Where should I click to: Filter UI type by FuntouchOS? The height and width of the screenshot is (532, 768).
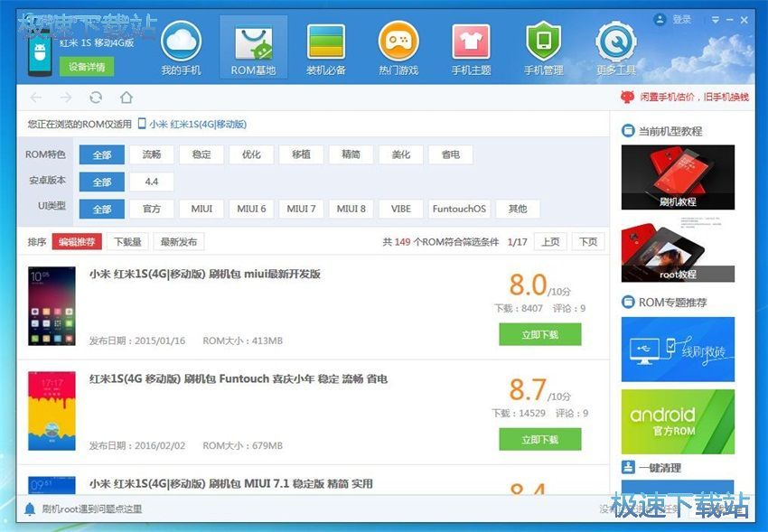pos(459,209)
